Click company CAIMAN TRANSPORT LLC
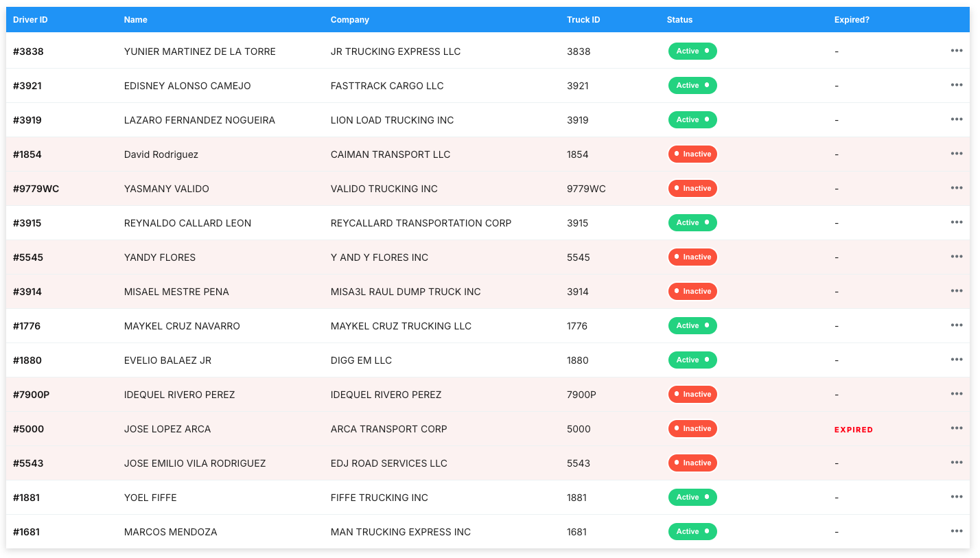The image size is (980, 558). point(390,154)
